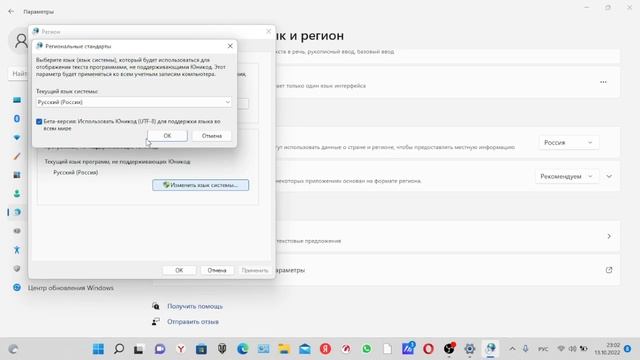Open the text suggestions row chevron
The width and height of the screenshot is (640, 360).
pos(609,236)
